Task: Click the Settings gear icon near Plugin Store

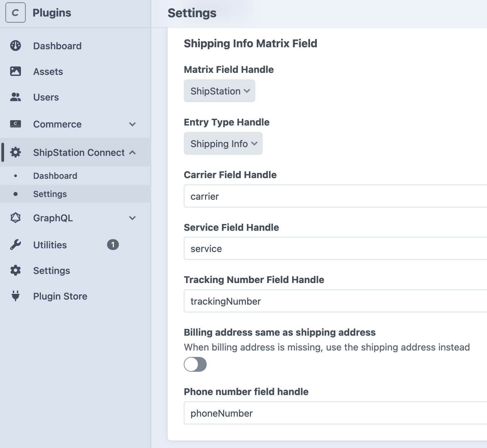Action: point(16,270)
